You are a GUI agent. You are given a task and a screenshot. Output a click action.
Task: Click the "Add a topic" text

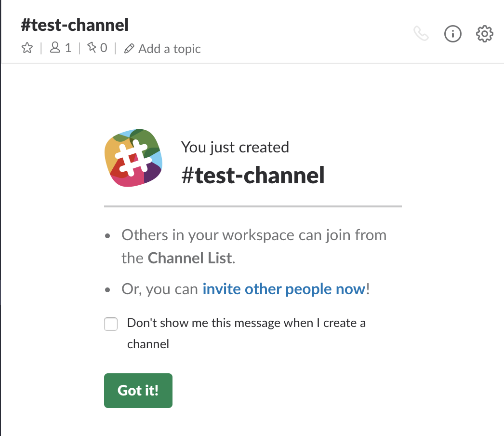point(169,49)
